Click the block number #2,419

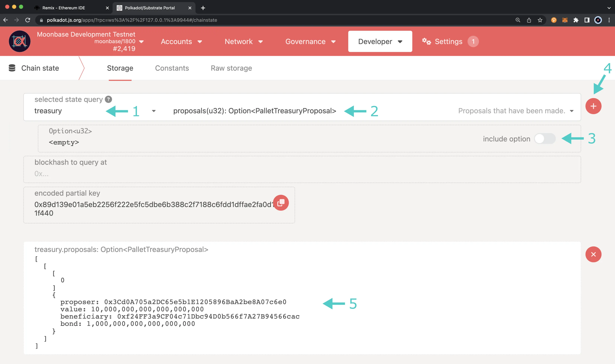point(124,49)
